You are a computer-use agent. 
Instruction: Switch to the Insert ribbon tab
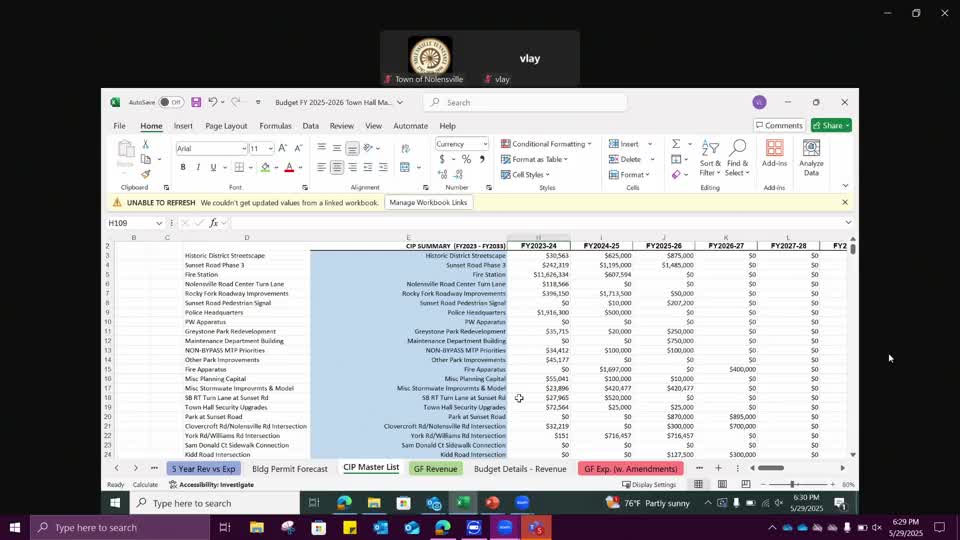click(183, 126)
